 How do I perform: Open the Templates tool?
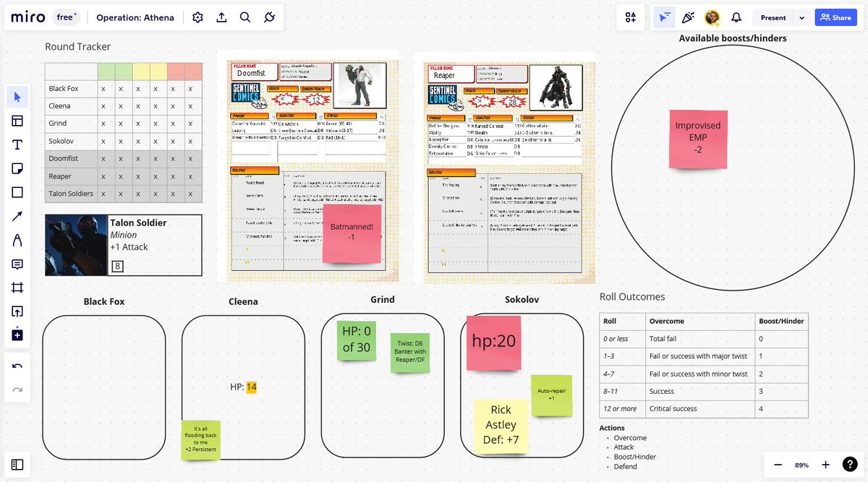(x=17, y=121)
